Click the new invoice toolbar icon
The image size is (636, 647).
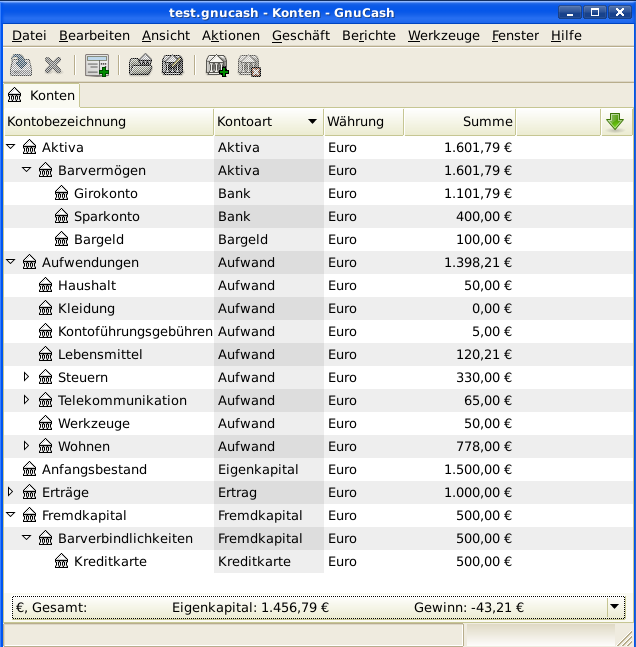[x=97, y=66]
